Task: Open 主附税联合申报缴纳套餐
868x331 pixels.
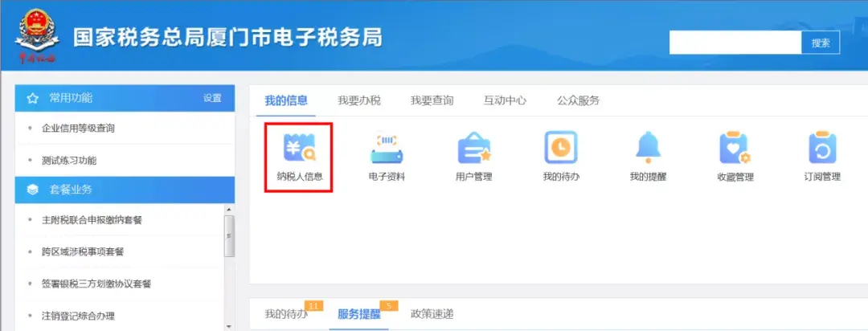Action: coord(92,220)
